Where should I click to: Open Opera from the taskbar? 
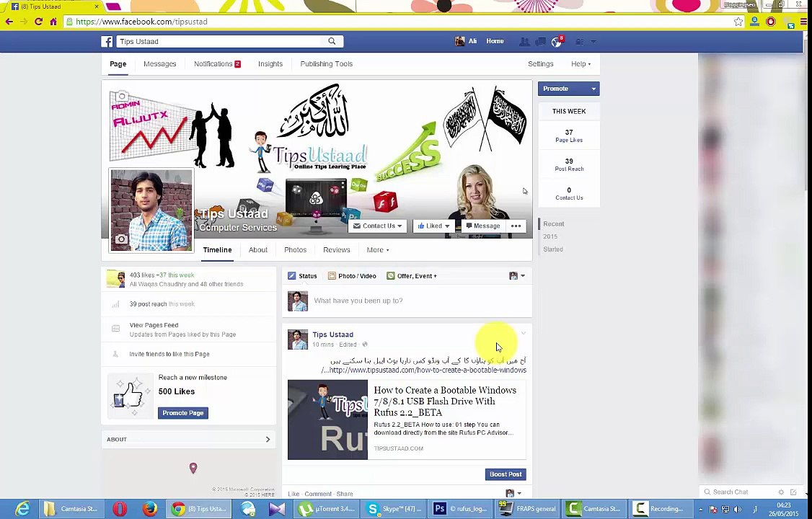pyautogui.click(x=120, y=509)
